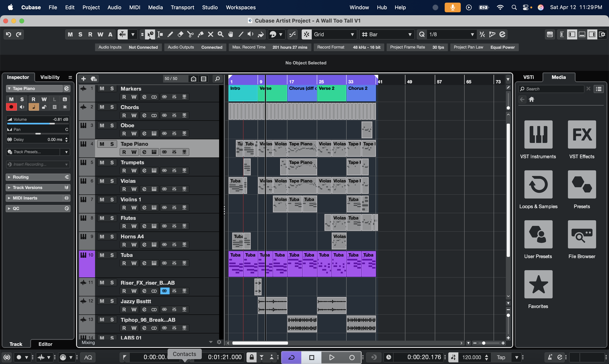Screen dimensions: 609x364
Task: Switch to the Visibility tab
Action: (x=50, y=77)
